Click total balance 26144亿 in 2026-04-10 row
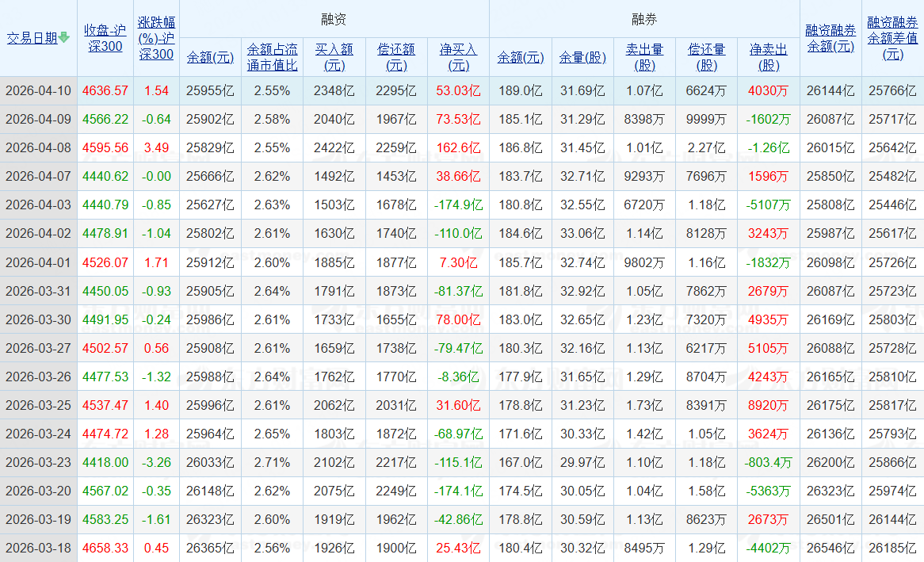Screen dimensions: 924x562 point(831,91)
